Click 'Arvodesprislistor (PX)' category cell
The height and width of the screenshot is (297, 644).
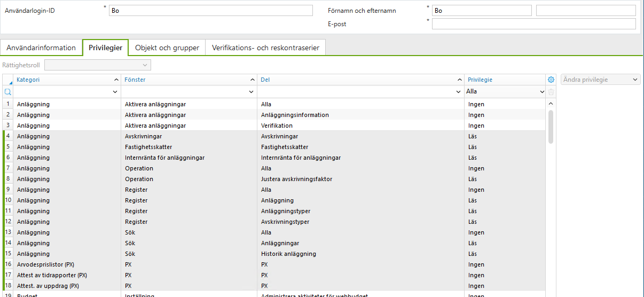67,264
